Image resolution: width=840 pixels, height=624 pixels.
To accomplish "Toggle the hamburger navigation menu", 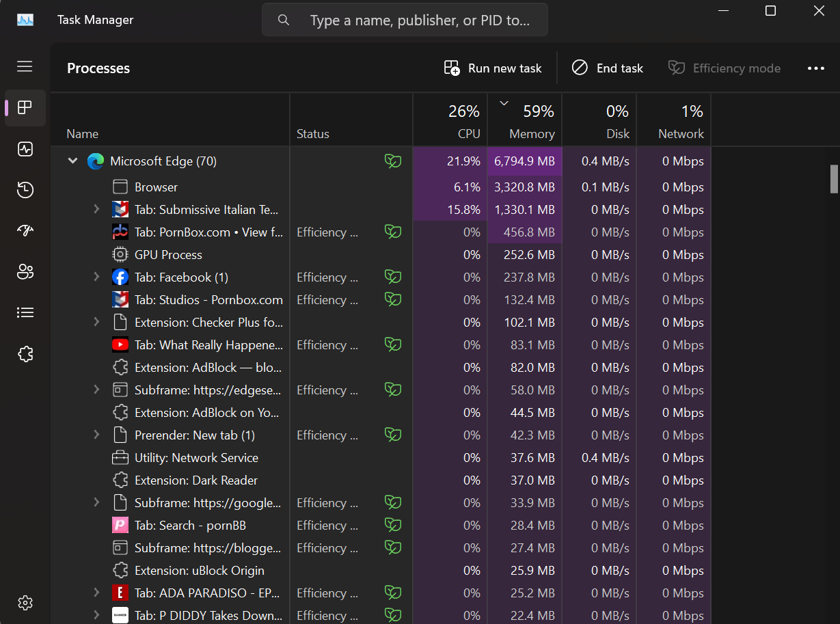I will 25,66.
